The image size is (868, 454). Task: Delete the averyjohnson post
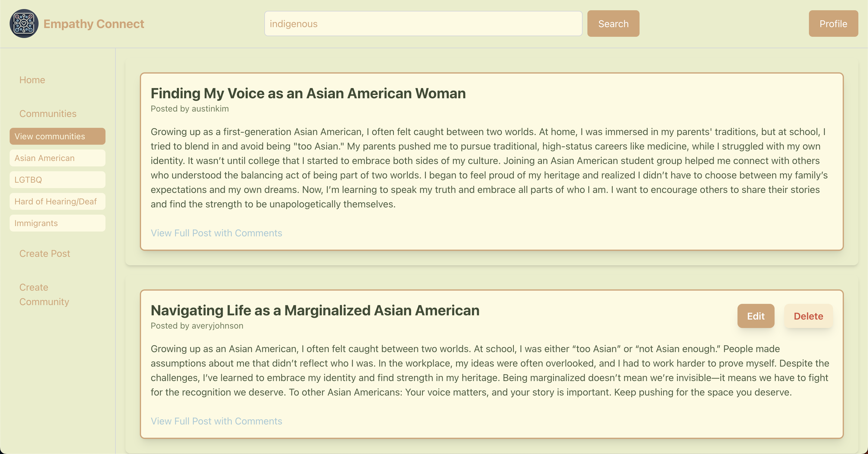[x=808, y=316]
